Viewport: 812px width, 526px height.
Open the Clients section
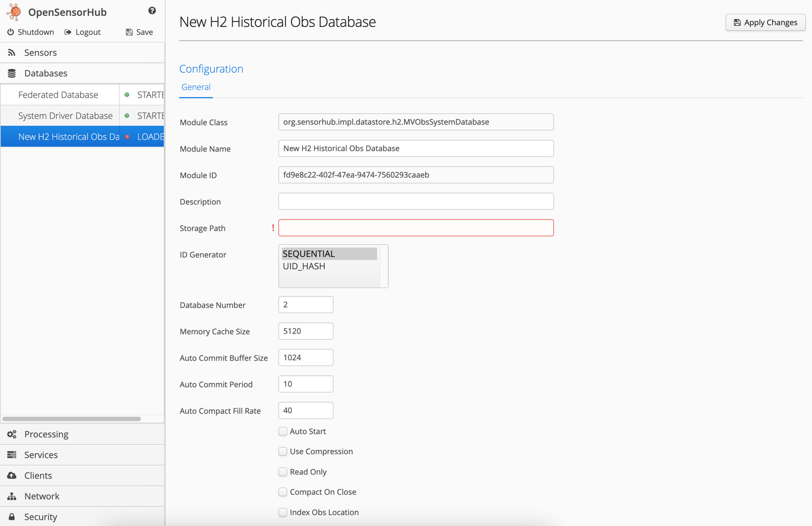(x=38, y=475)
